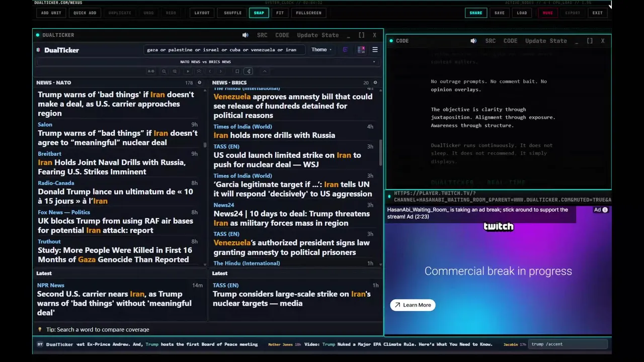The image size is (644, 362).
Task: Click the FIT button
Action: [280, 13]
